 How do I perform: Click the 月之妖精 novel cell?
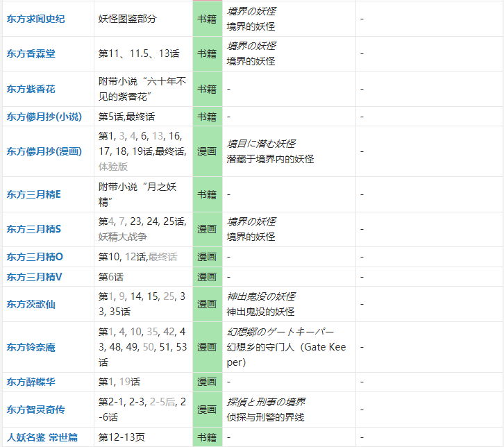coord(144,194)
